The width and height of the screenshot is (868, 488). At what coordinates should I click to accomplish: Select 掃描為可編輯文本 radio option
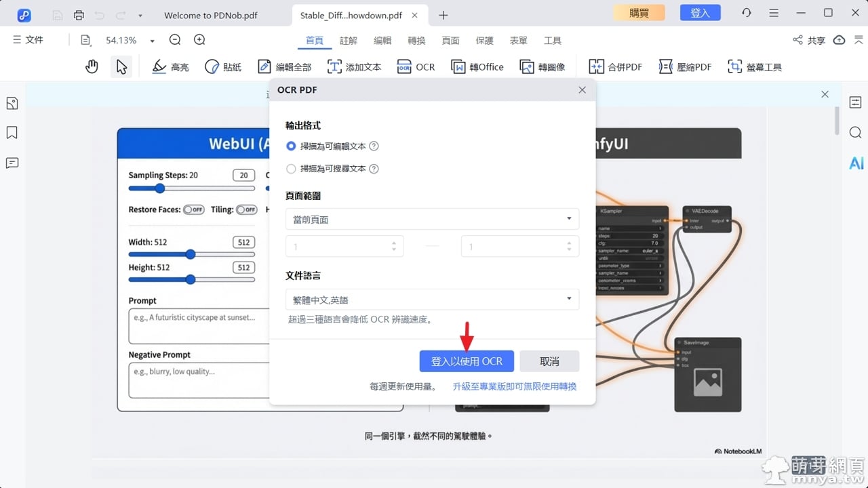[x=292, y=146]
